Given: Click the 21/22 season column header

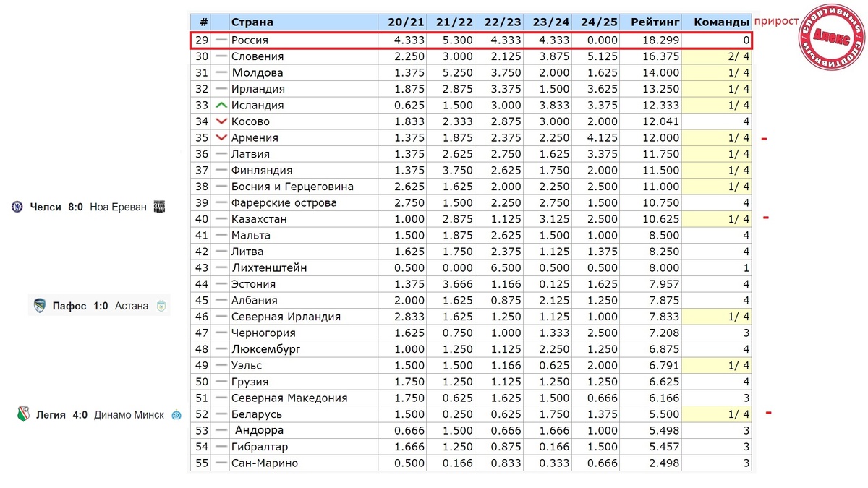Looking at the screenshot, I should point(450,22).
